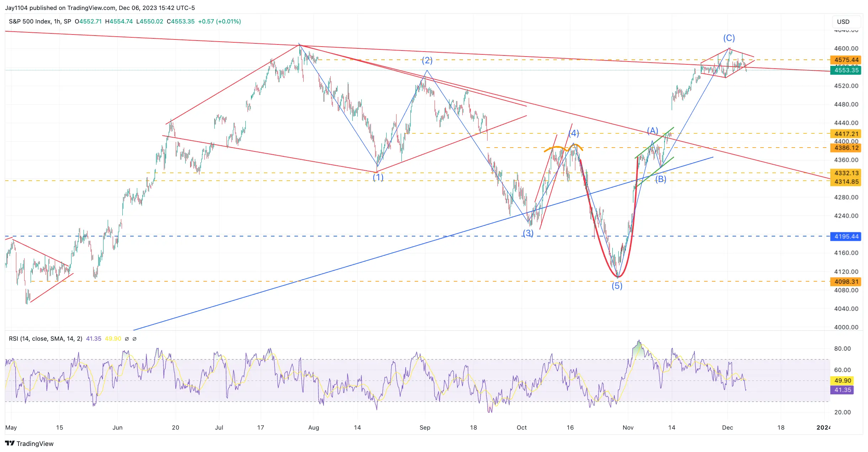Screen dimensions: 868x452
Task: Click the 80.00 RSI axis tick
Action: (842, 349)
